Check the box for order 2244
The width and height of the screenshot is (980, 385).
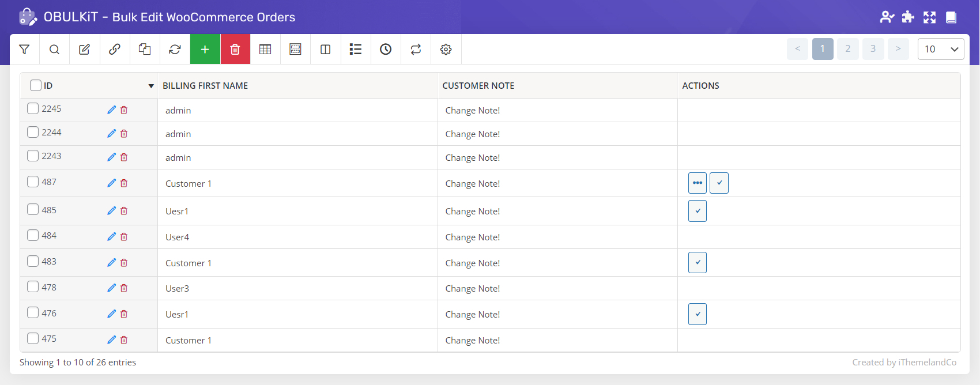33,133
